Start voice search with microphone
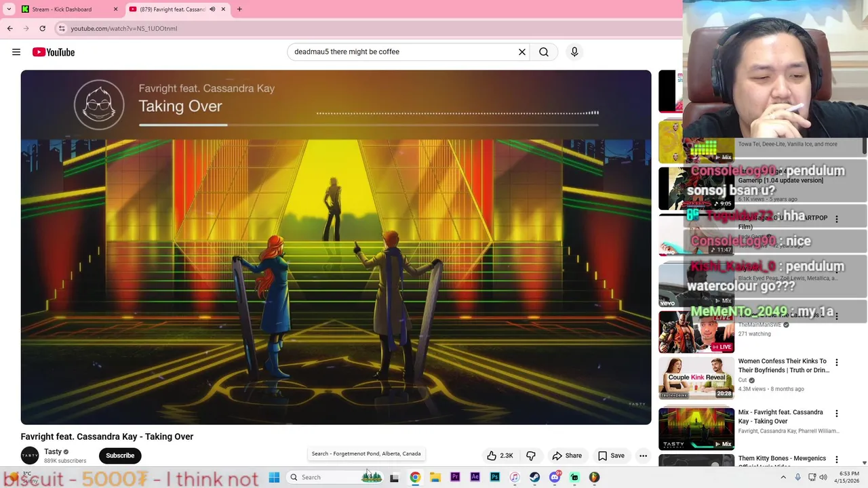This screenshot has width=868, height=488. click(x=574, y=52)
